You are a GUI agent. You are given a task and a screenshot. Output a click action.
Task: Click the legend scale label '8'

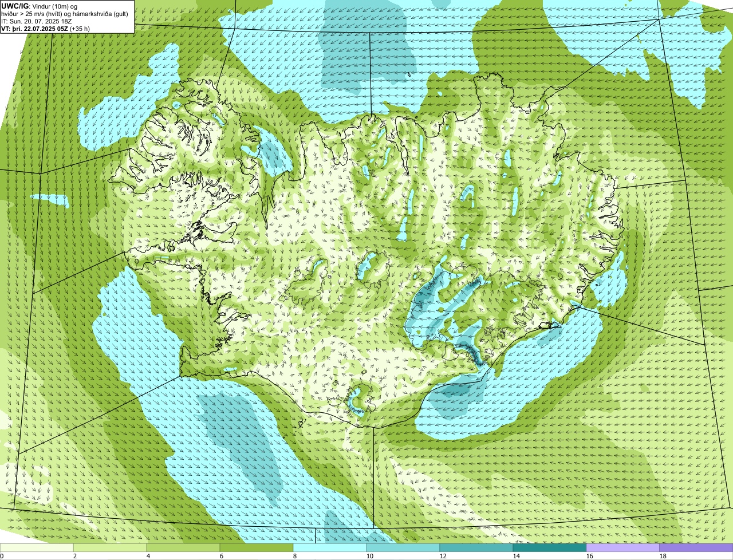click(295, 556)
